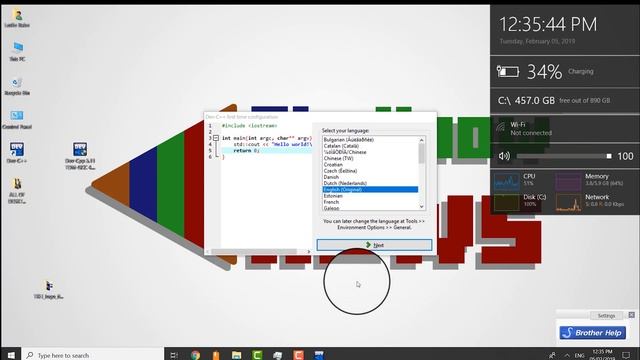The width and height of the screenshot is (640, 360).
Task: Select the Dev-C++ desktop shortcut
Action: tap(17, 153)
